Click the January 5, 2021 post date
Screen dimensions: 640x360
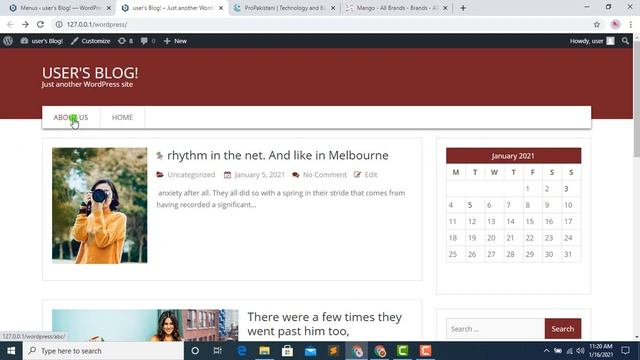[259, 175]
